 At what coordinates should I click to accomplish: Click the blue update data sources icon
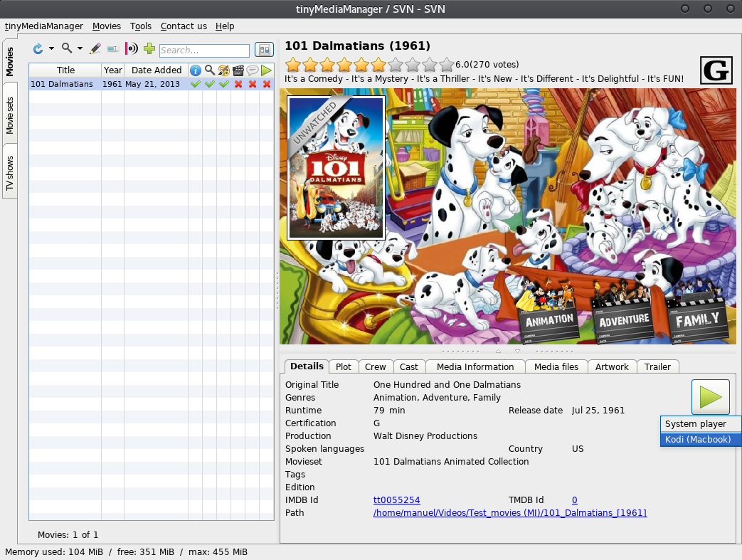[38, 48]
